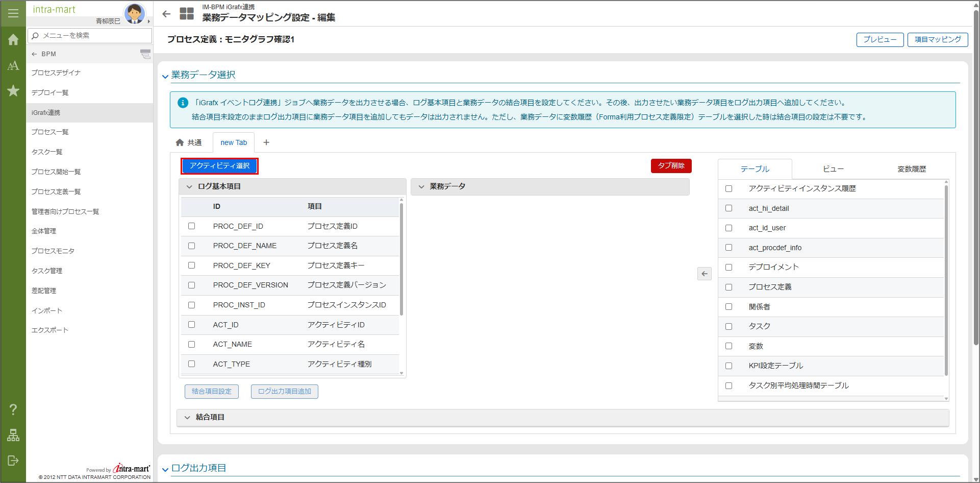Add a new tab with plus icon
The height and width of the screenshot is (483, 980).
pyautogui.click(x=266, y=142)
